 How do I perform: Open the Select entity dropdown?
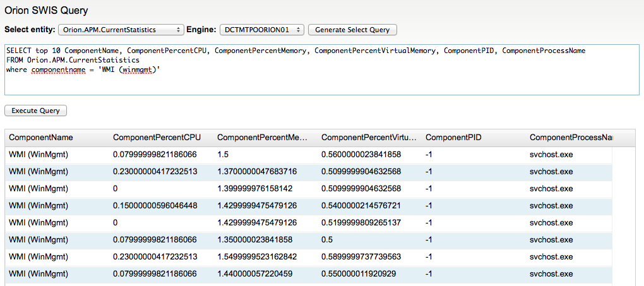(121, 30)
